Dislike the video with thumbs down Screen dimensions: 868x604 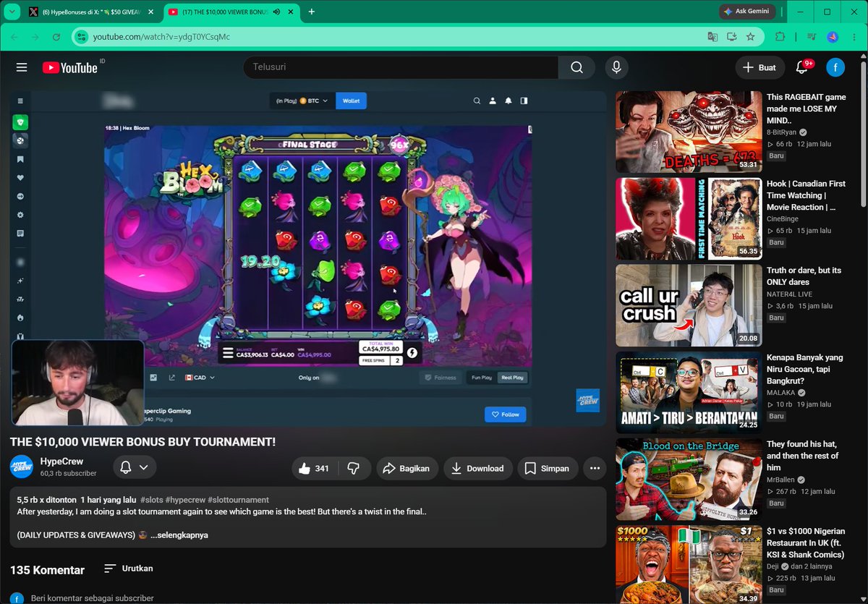tap(354, 469)
